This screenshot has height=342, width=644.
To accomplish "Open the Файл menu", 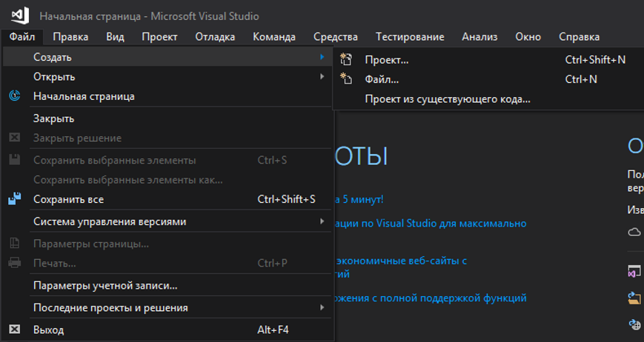I will click(x=22, y=36).
